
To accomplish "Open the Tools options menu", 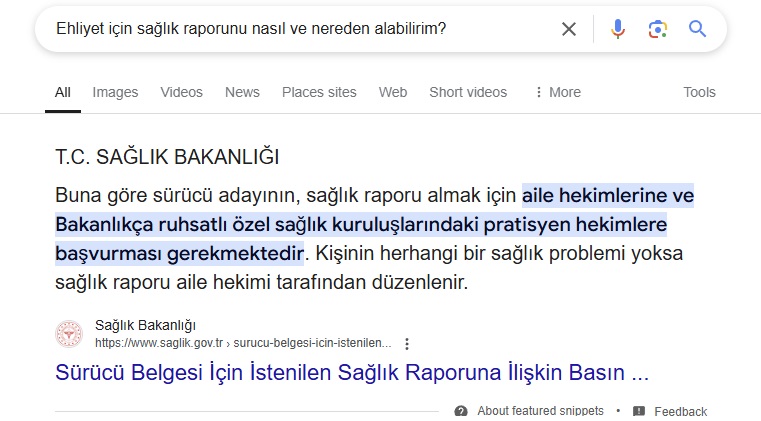I will (x=699, y=92).
